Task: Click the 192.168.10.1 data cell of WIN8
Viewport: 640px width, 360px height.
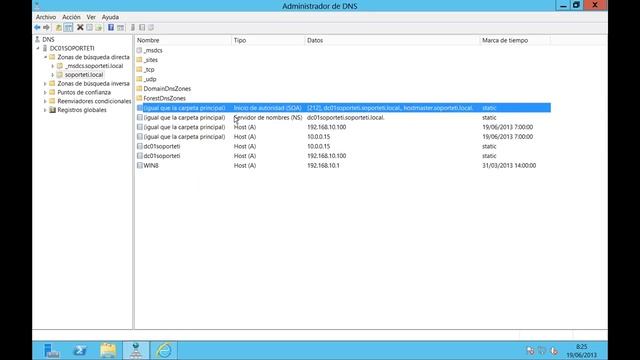Action: [323, 165]
